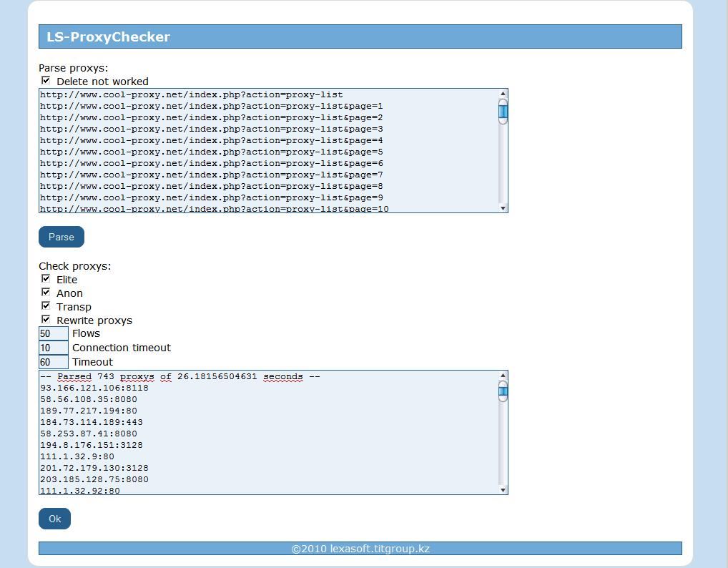
Task: Click the URL line ending page=2
Action: click(211, 117)
